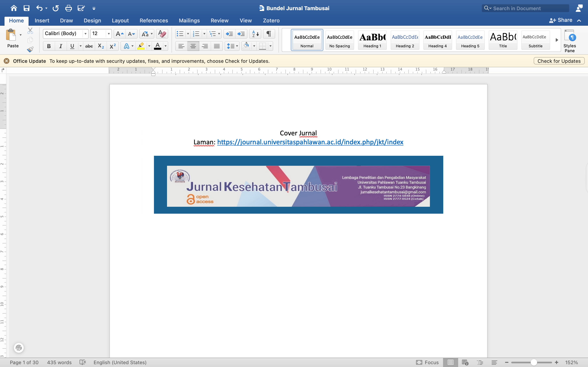Click Check for Updates button

point(559,61)
